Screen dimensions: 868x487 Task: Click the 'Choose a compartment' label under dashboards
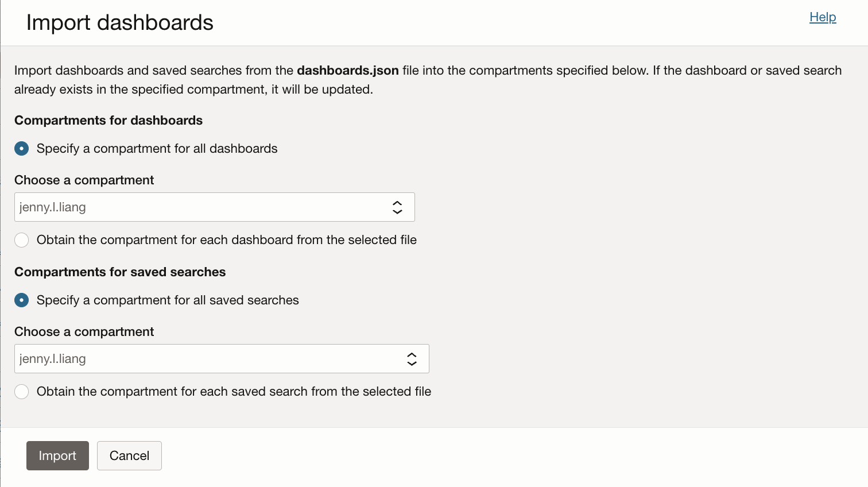(84, 180)
